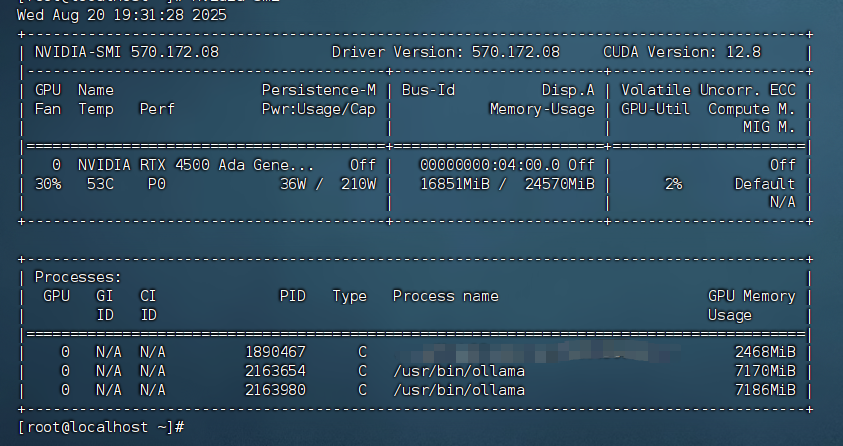Screen dimensions: 843x446
Task: Click the 'PID' column header
Action: pyautogui.click(x=293, y=296)
